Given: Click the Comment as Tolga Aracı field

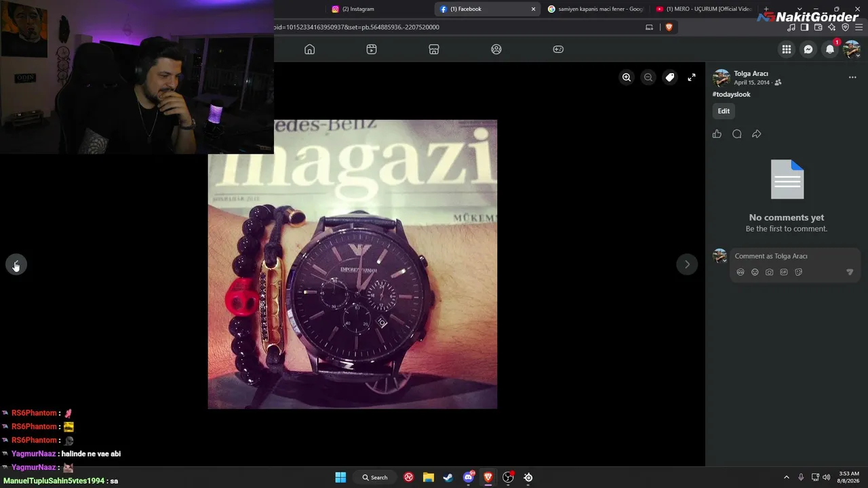Looking at the screenshot, I should click(795, 256).
